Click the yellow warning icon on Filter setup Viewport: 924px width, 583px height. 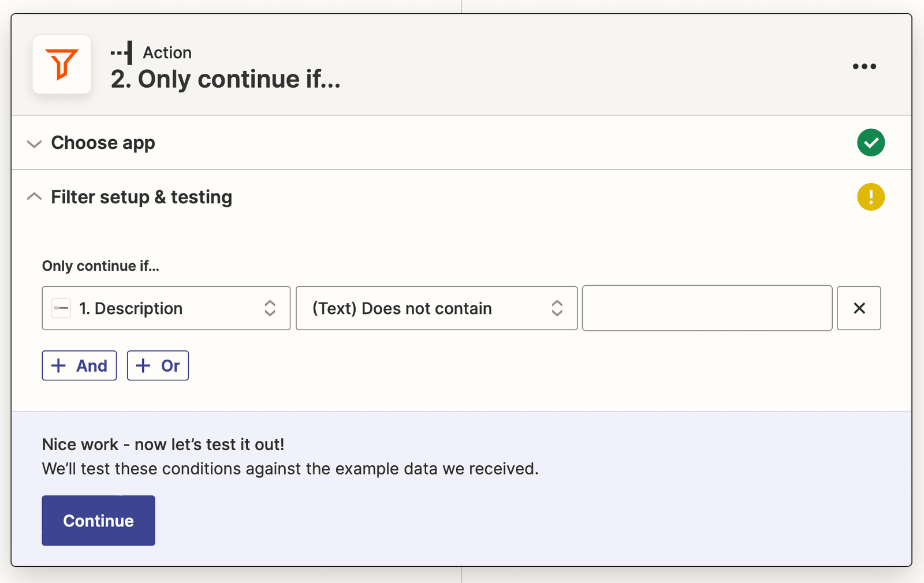click(871, 197)
